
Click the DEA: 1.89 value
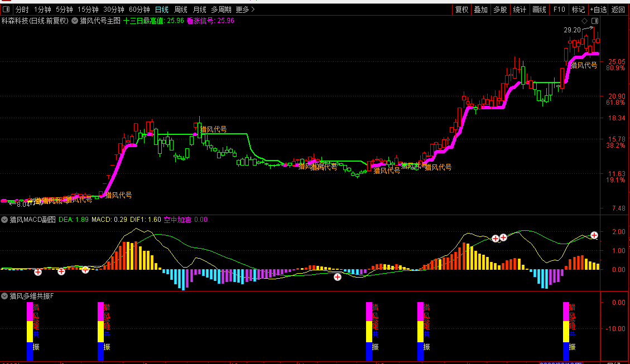pos(74,220)
